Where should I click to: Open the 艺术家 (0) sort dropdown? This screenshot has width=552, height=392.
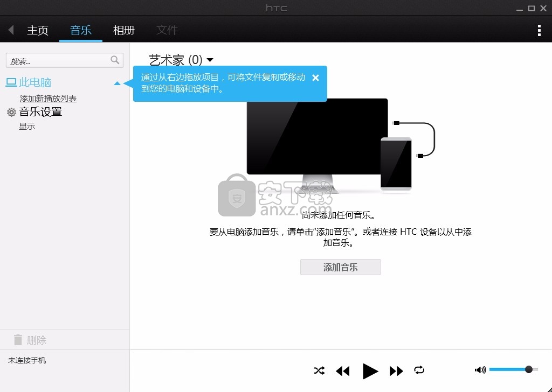[181, 60]
